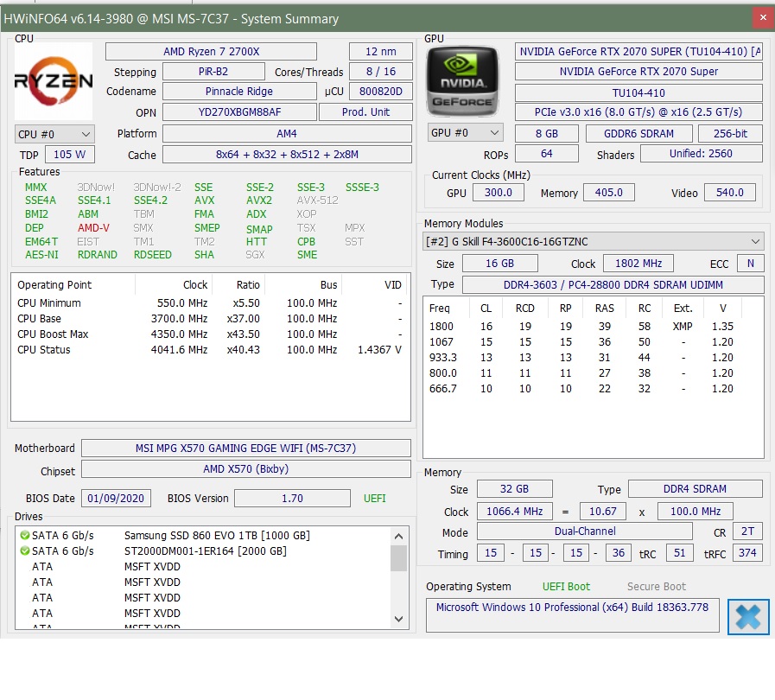Click the 800820D microcode field
Image resolution: width=775 pixels, height=700 pixels.
[380, 92]
